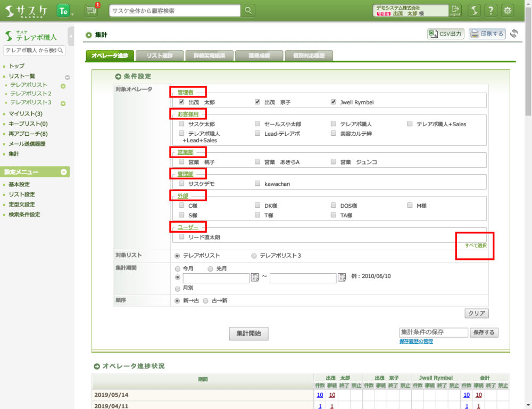Collapse the left sidebar panel arrow

[x=71, y=36]
